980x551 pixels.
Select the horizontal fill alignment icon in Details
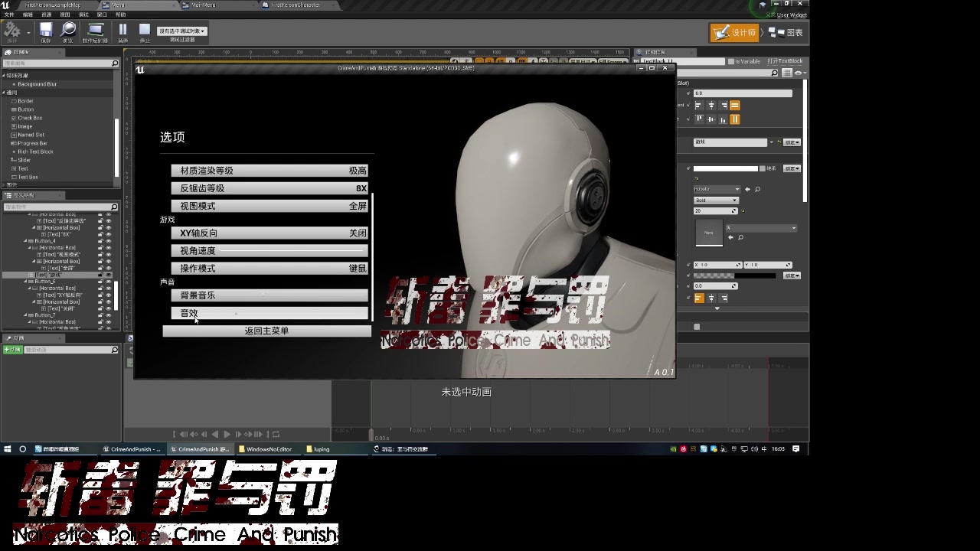(x=735, y=106)
